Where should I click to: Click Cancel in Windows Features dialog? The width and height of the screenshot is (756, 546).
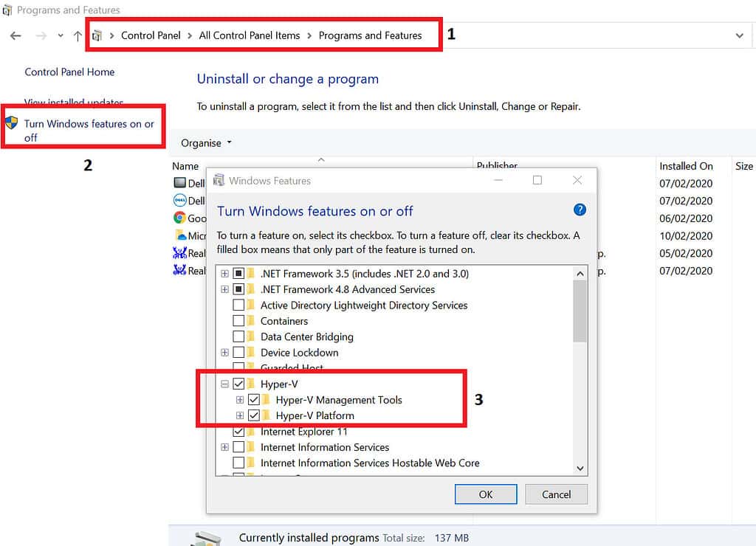pyautogui.click(x=556, y=494)
